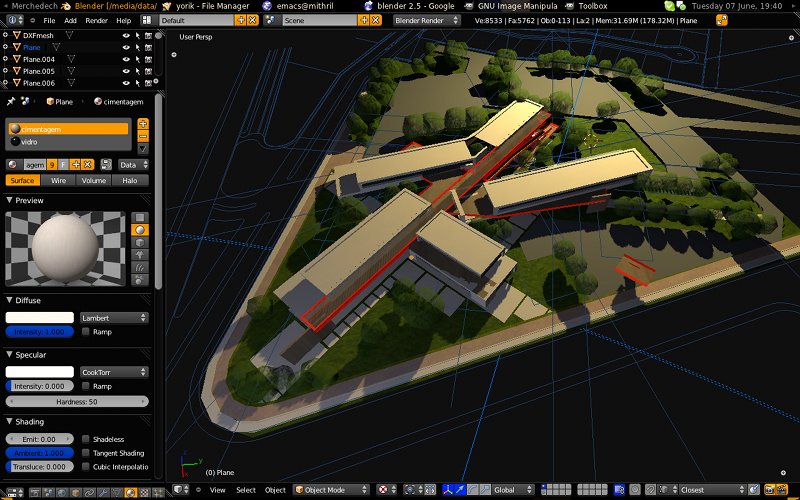The image size is (800, 500).
Task: Select cube preview shape in material Preview
Action: 140,242
